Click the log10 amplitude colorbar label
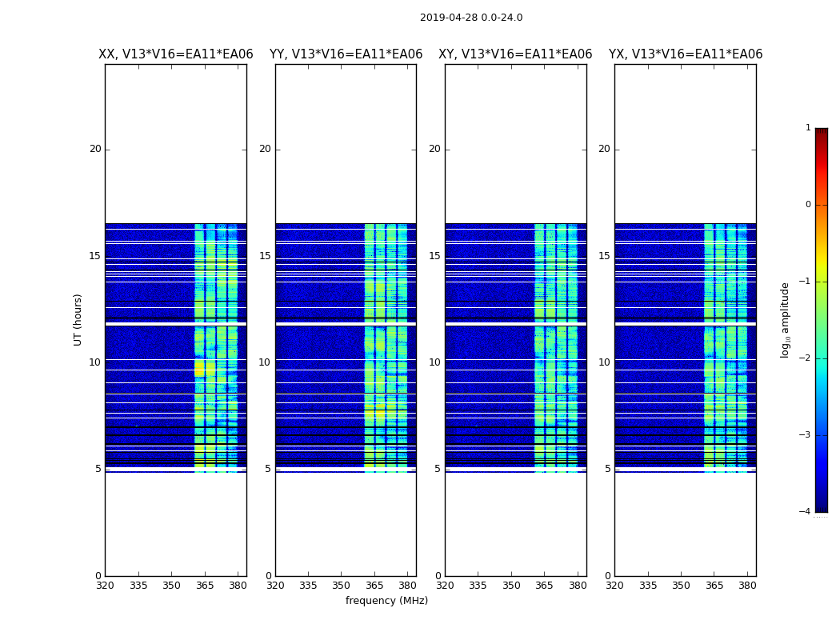The width and height of the screenshot is (840, 640). click(x=786, y=319)
